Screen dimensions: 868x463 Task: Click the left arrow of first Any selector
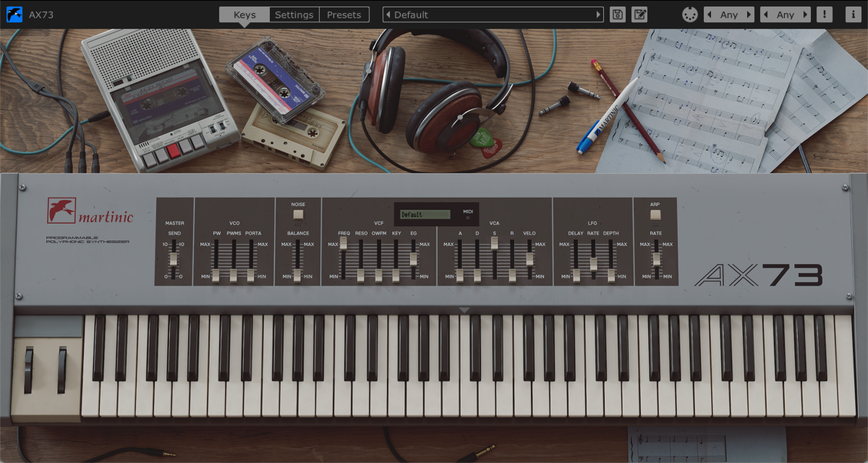709,14
